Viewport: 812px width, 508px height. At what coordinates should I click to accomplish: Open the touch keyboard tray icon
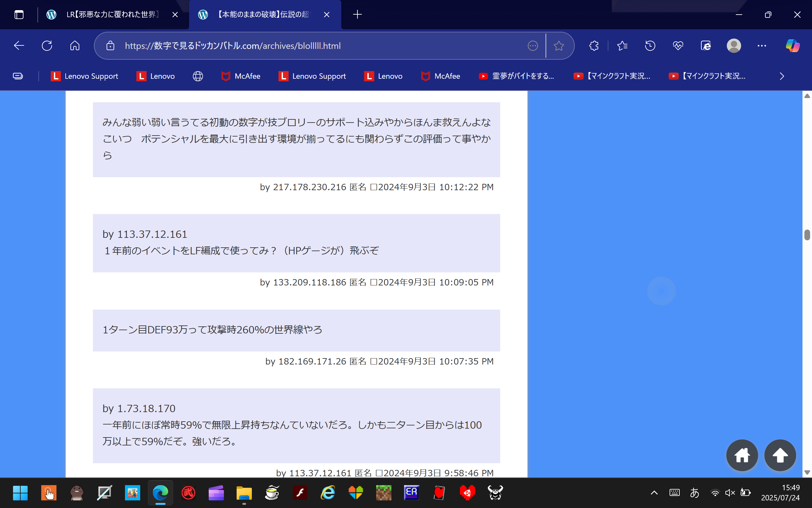pyautogui.click(x=674, y=493)
